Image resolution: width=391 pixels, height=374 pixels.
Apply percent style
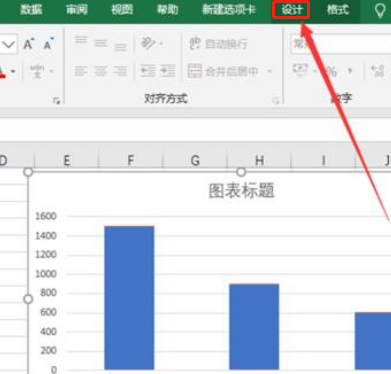pos(331,71)
